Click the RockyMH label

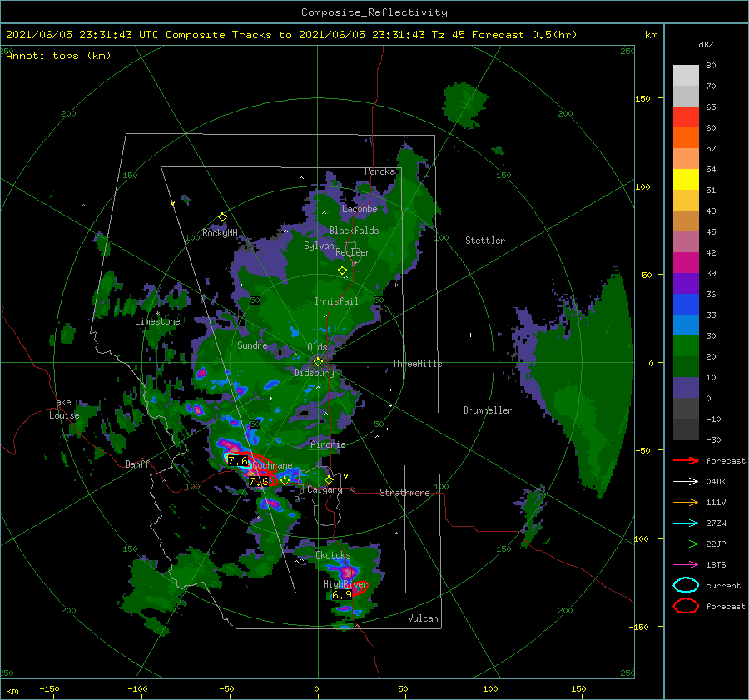220,233
